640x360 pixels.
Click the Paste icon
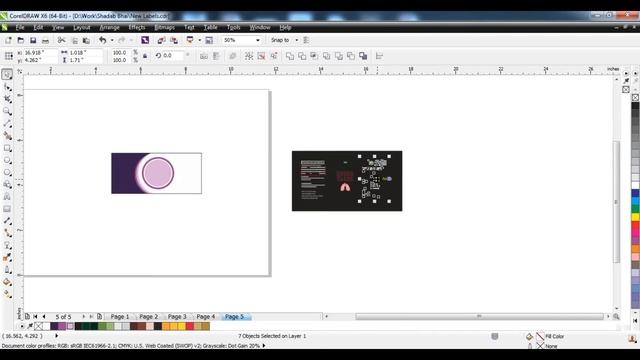(86, 40)
